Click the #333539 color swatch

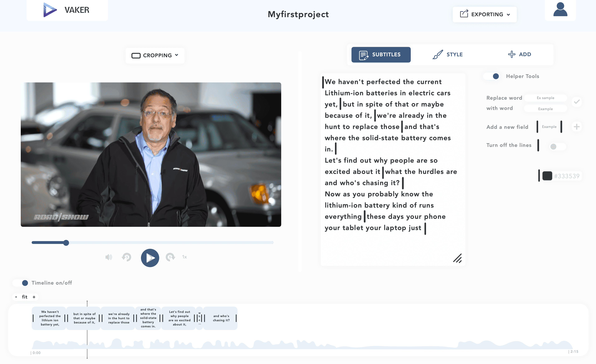pos(547,176)
